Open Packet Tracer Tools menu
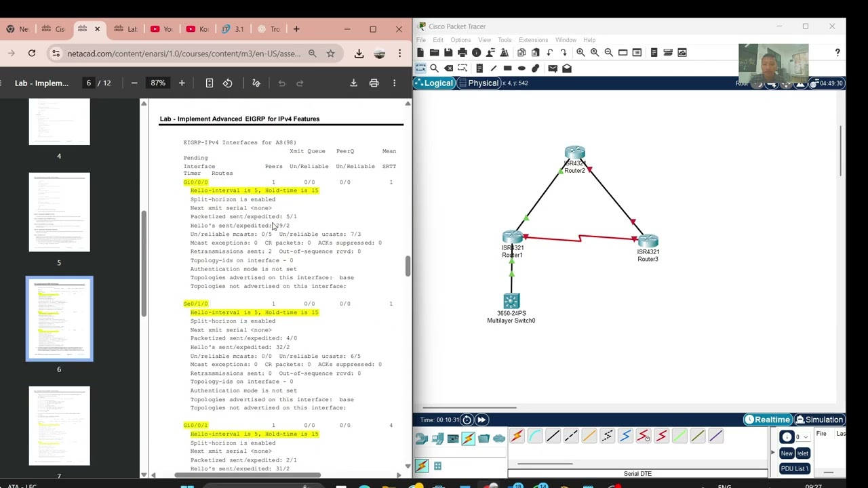This screenshot has height=488, width=868. pyautogui.click(x=505, y=40)
